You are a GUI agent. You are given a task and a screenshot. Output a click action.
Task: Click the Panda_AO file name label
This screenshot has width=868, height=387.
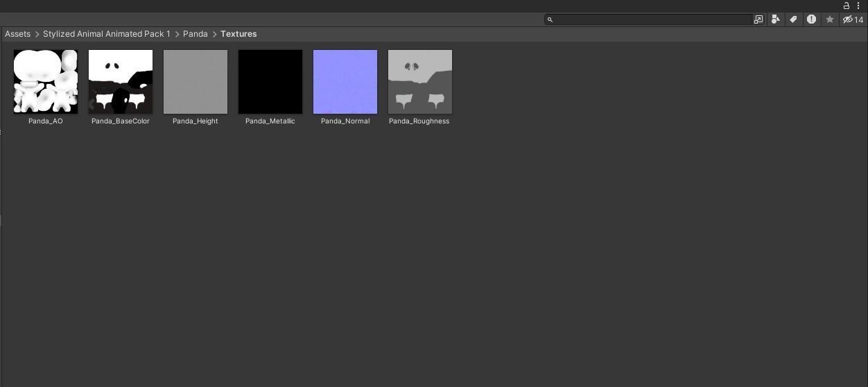tap(46, 121)
